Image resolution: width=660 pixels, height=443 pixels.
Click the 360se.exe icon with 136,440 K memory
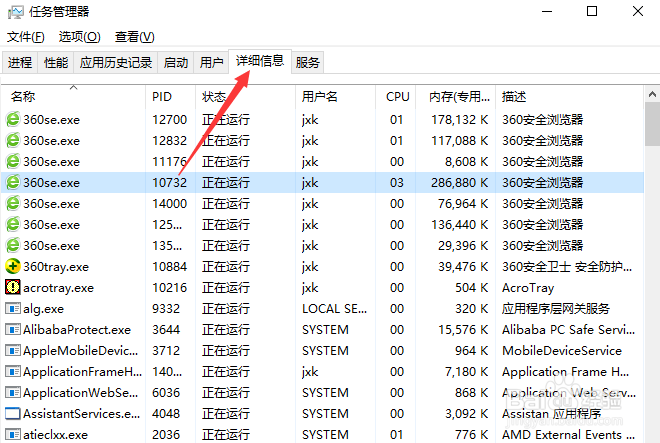(13, 224)
